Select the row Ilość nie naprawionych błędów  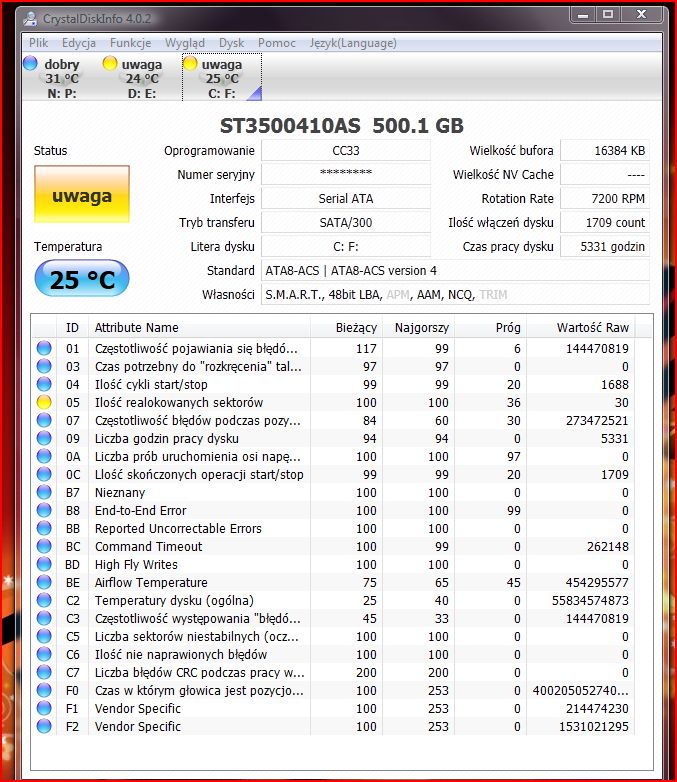(x=333, y=654)
